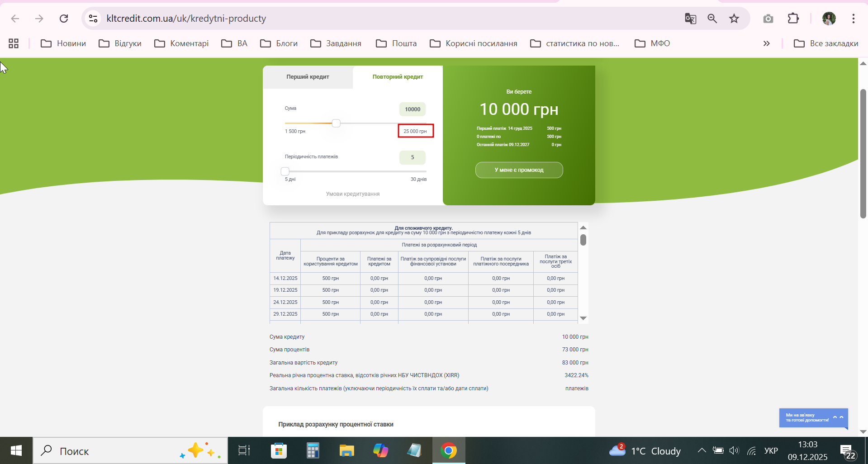
Task: Open the Все закладки folder
Action: (x=826, y=43)
